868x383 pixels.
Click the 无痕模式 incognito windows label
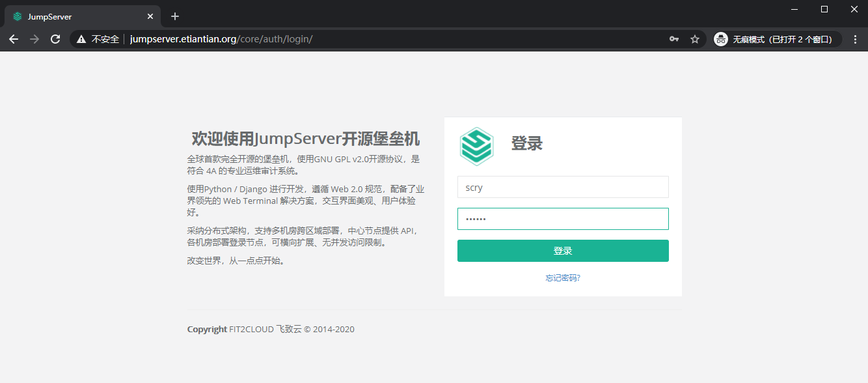click(783, 39)
